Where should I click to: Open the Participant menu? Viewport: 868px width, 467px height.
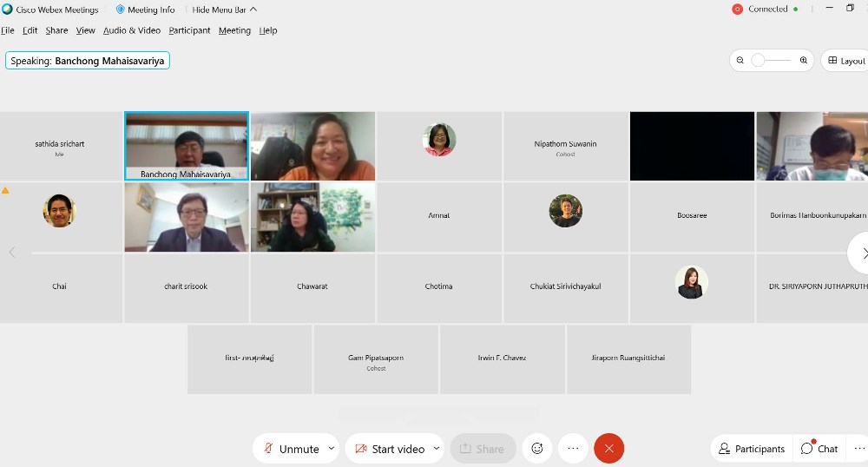(189, 30)
